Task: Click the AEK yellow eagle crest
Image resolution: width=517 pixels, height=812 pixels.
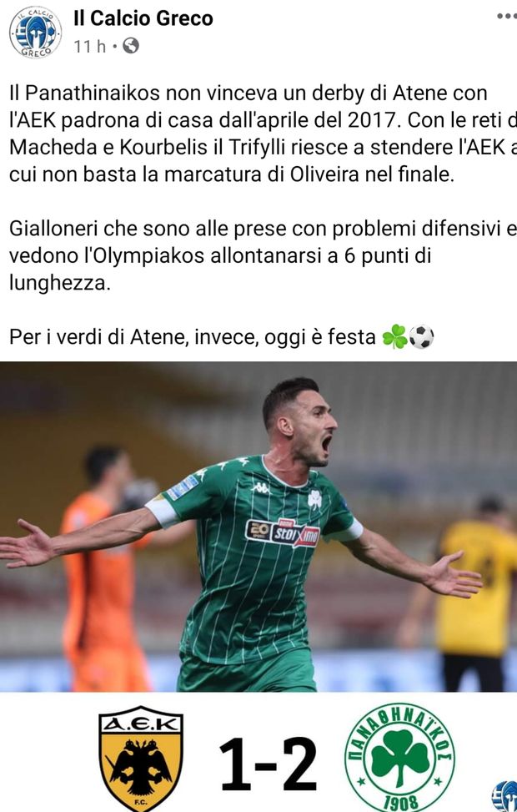Action: (141, 759)
